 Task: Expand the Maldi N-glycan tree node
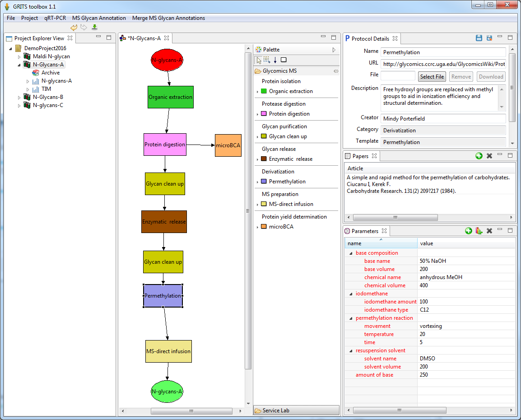pos(19,57)
